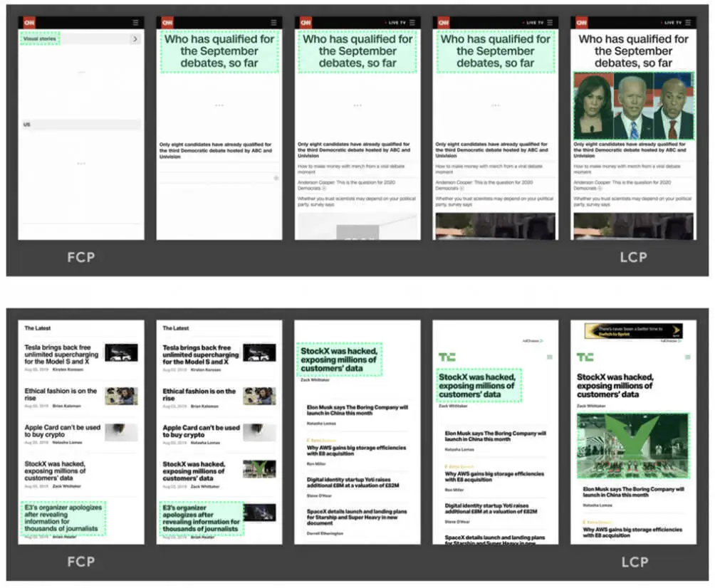Viewport: 715px width, 588px height.
Task: Open TechCrunch hamburger menu in Sprint ad frame
Action: click(687, 357)
